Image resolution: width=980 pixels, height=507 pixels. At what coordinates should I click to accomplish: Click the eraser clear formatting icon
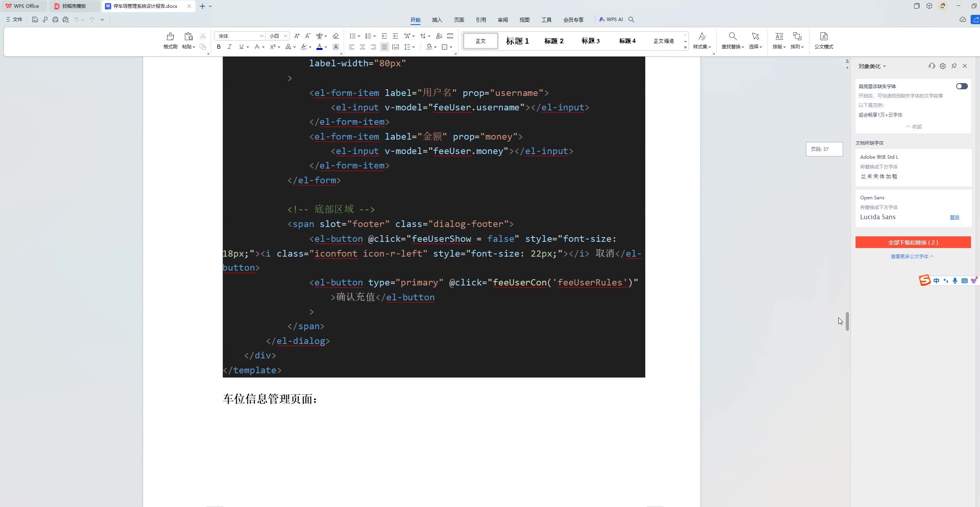click(336, 36)
